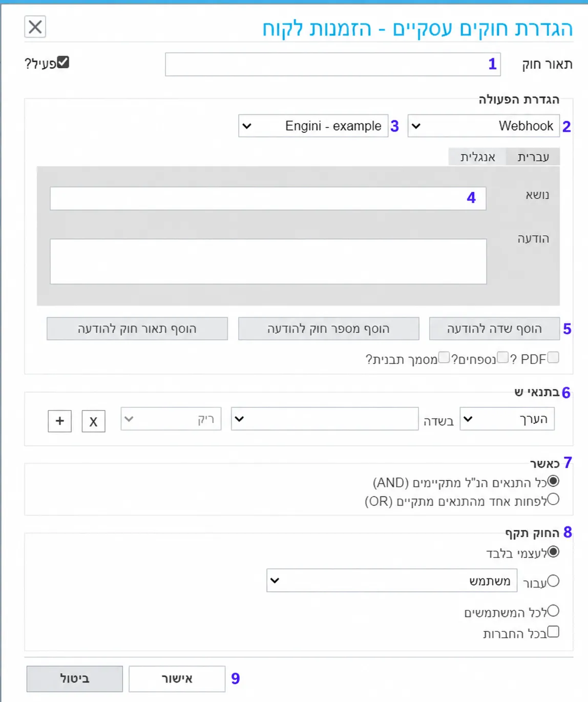
Task: Toggle the בכל החברות checkbox
Action: click(553, 632)
